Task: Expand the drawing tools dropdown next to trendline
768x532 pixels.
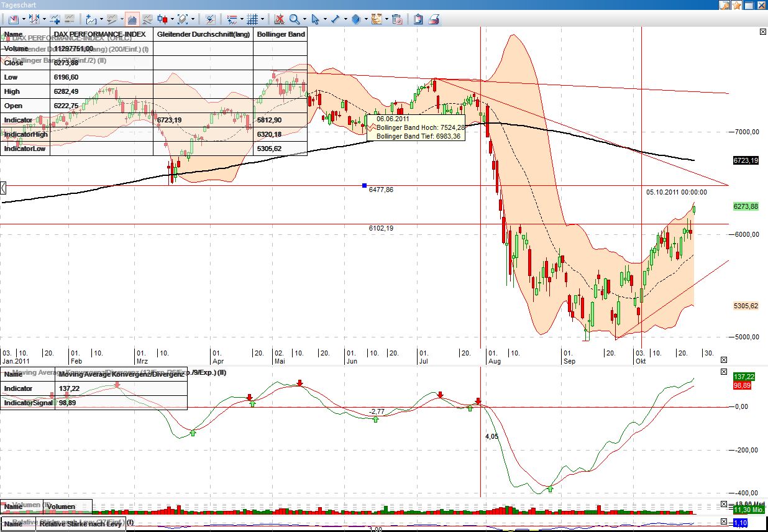Action: [345, 19]
